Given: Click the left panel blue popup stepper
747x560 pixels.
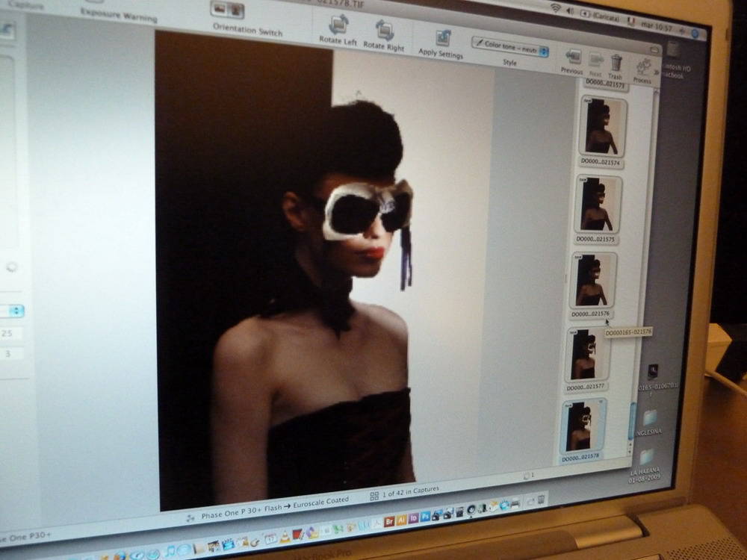Looking at the screenshot, I should pyautogui.click(x=15, y=311).
